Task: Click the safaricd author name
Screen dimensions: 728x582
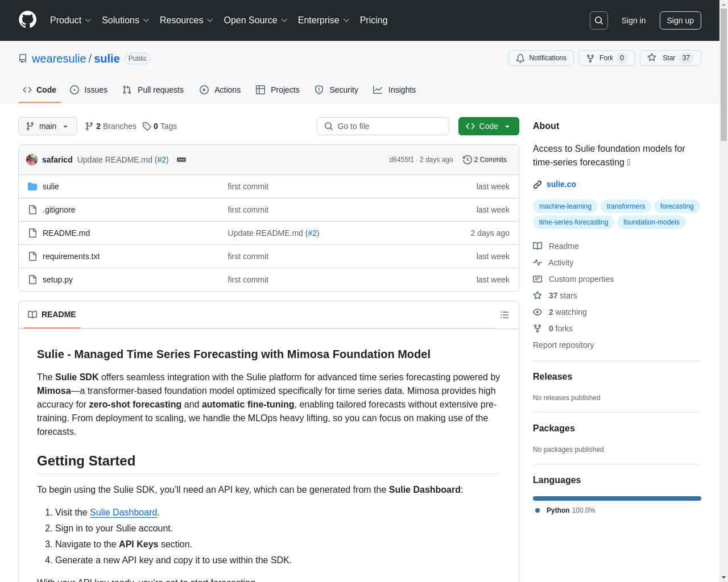Action: pos(57,160)
